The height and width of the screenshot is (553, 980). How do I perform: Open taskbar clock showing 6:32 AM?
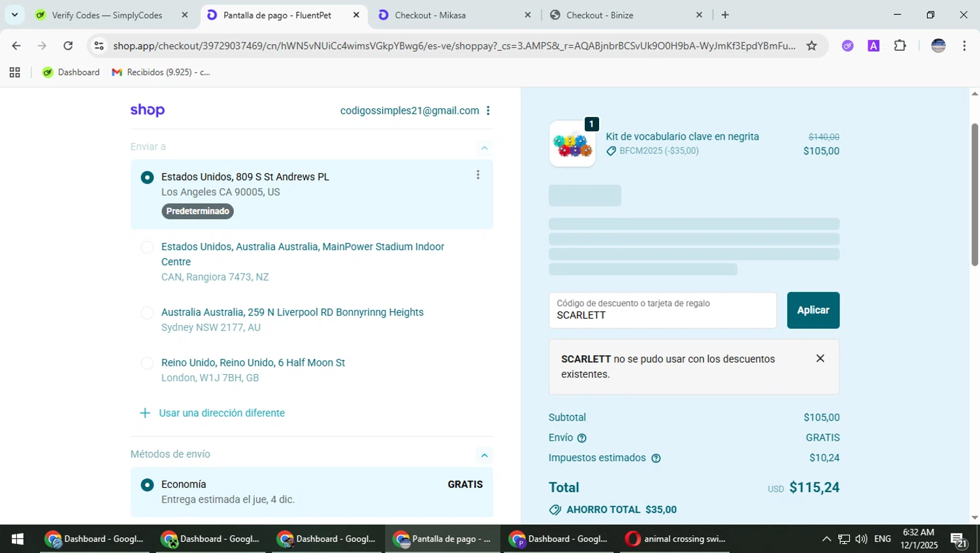[919, 539]
